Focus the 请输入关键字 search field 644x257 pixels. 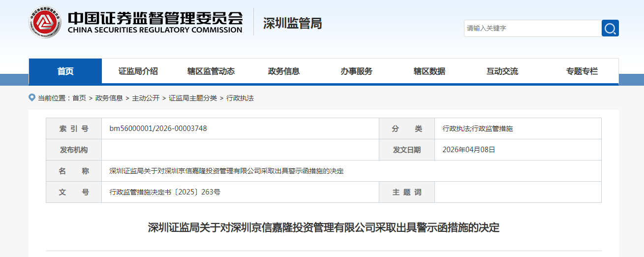point(532,28)
